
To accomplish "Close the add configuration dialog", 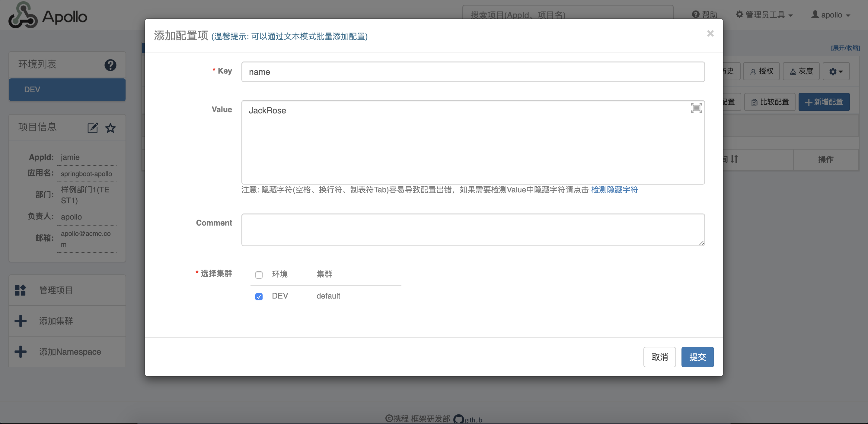I will click(x=710, y=33).
